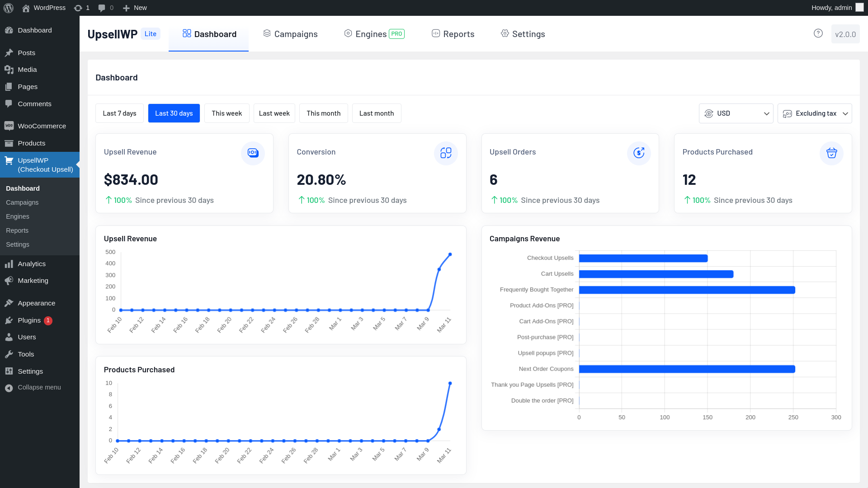Click the Lite badge next to UpsellWP
This screenshot has width=868, height=488.
pos(151,34)
